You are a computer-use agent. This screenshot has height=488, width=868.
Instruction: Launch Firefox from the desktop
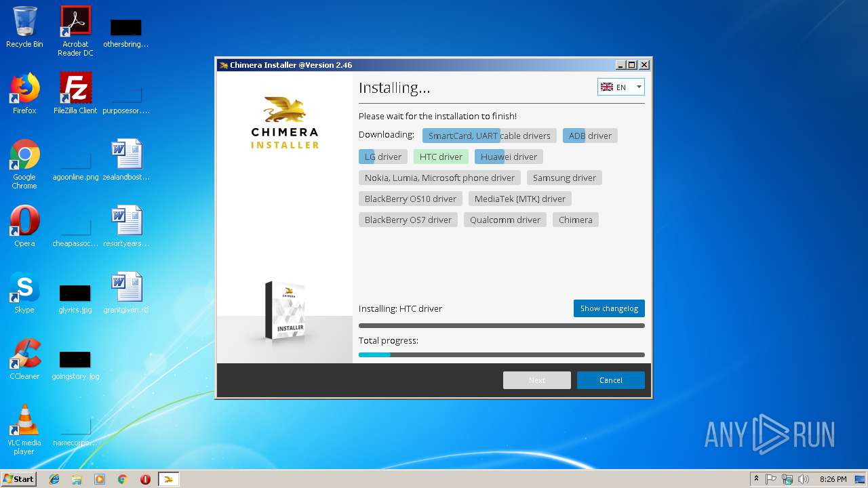[x=24, y=94]
